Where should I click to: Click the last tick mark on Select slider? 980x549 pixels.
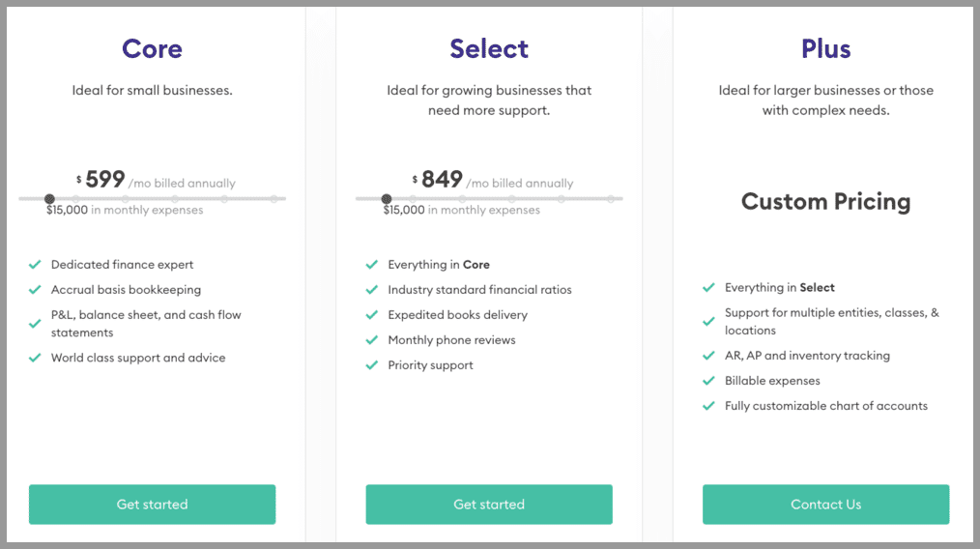tap(611, 199)
